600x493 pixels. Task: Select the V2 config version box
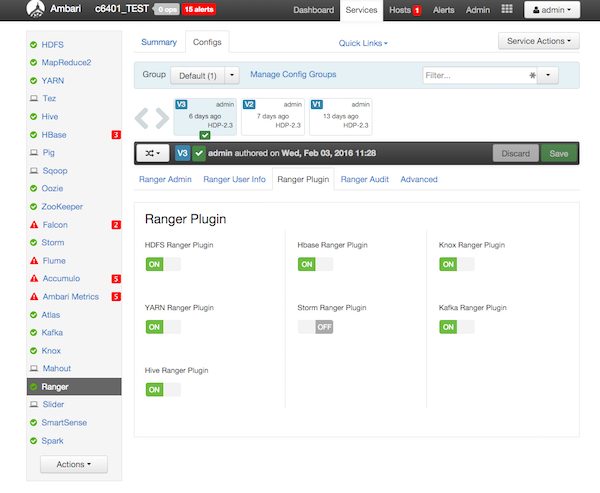pyautogui.click(x=271, y=116)
